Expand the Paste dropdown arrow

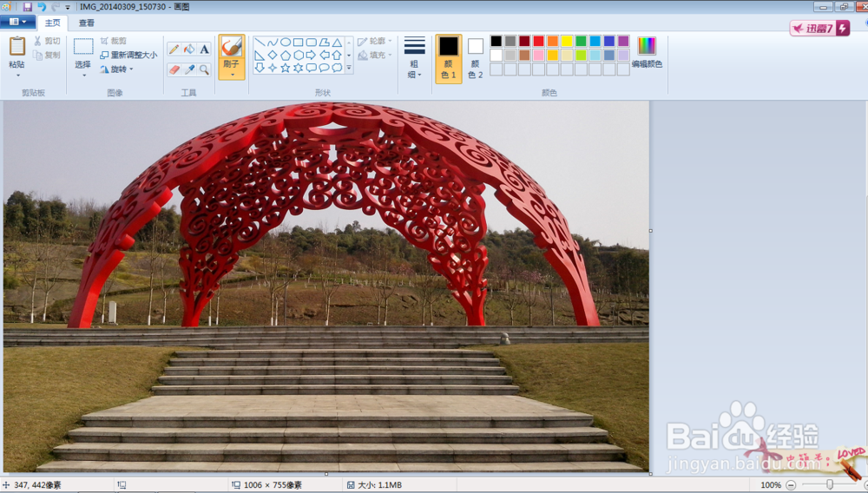pyautogui.click(x=17, y=76)
